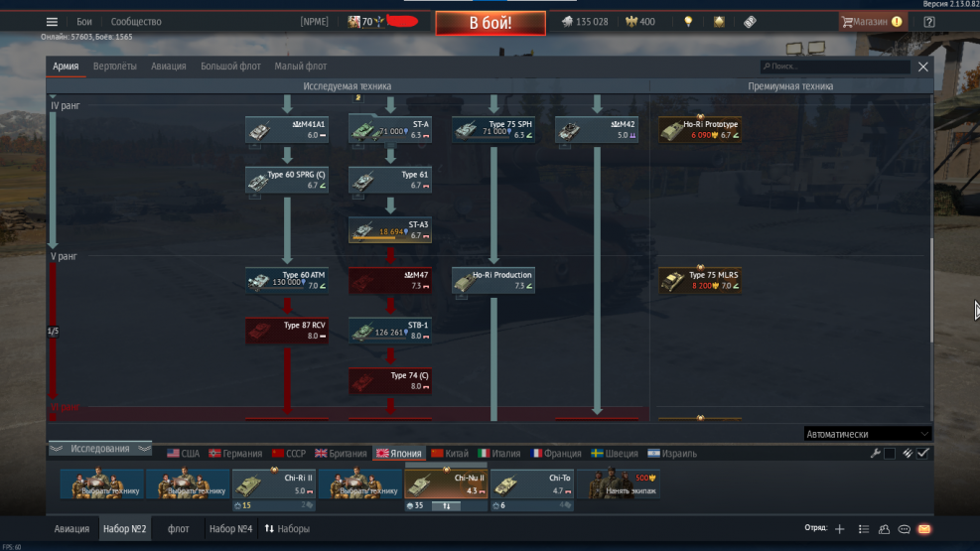Open the mail envelope icon
Image resolution: width=980 pixels, height=551 pixels.
tap(923, 529)
